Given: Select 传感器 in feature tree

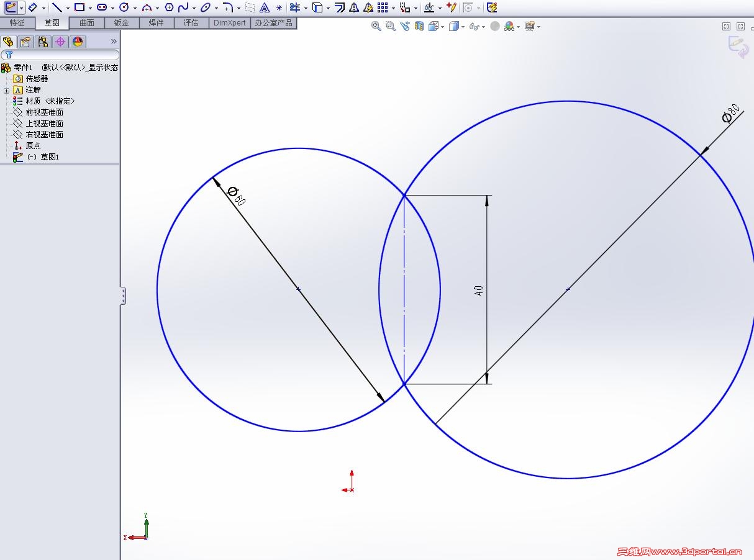Looking at the screenshot, I should click(30, 79).
